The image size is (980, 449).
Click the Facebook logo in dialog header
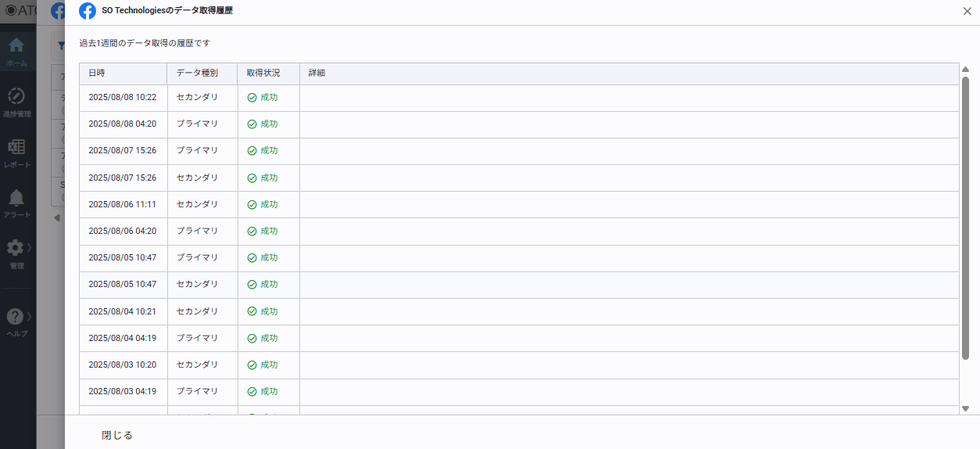(88, 11)
